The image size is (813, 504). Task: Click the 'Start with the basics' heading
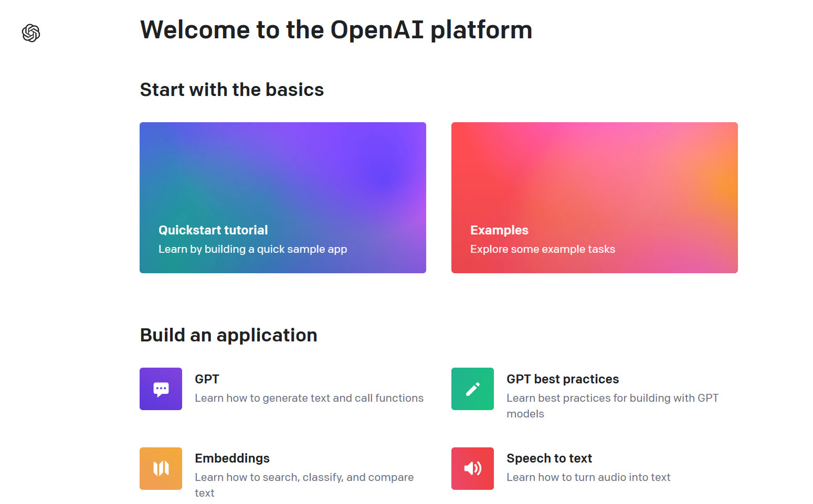[231, 90]
